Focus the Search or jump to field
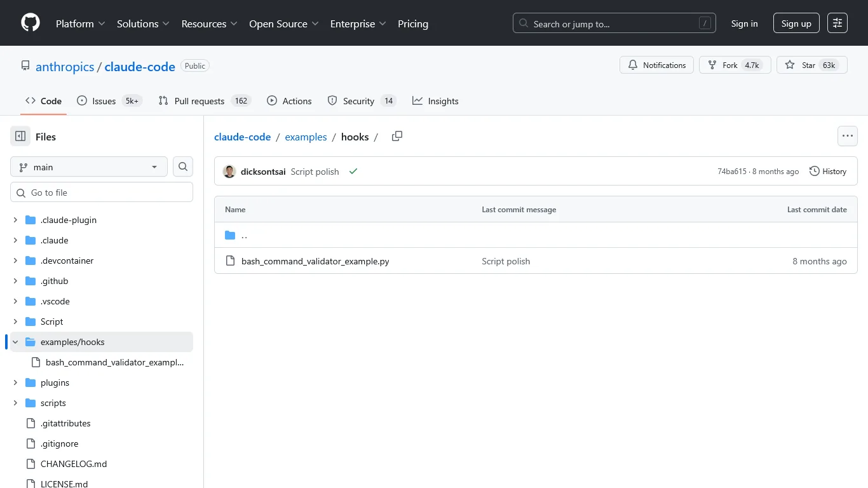Image resolution: width=868 pixels, height=488 pixels. tap(614, 24)
